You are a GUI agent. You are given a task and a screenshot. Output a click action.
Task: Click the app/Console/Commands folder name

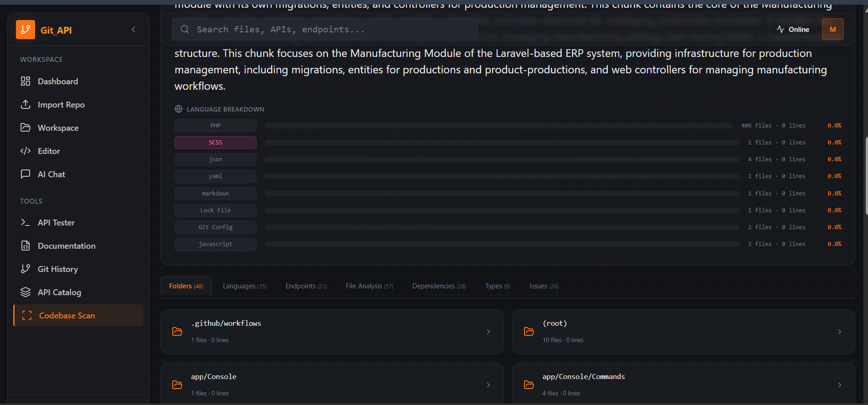coord(584,376)
